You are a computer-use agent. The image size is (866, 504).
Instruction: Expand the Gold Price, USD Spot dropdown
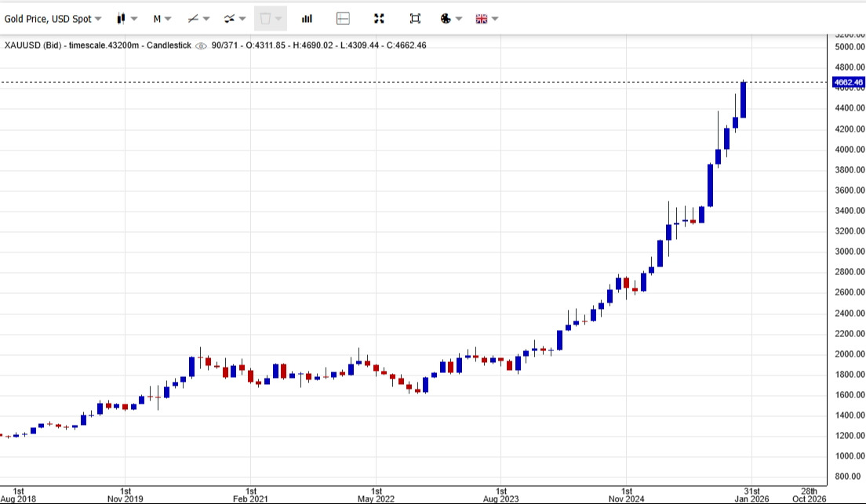point(53,18)
